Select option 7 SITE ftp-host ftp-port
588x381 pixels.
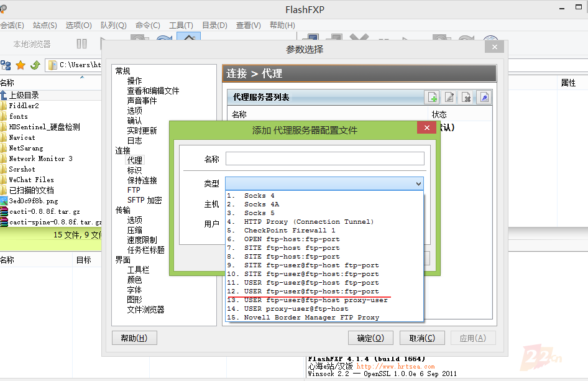324,248
